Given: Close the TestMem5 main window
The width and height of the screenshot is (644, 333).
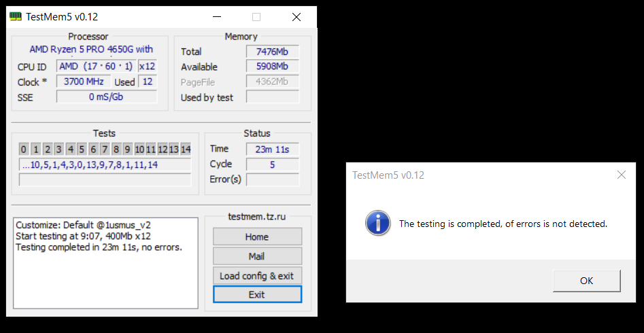Looking at the screenshot, I should (296, 17).
